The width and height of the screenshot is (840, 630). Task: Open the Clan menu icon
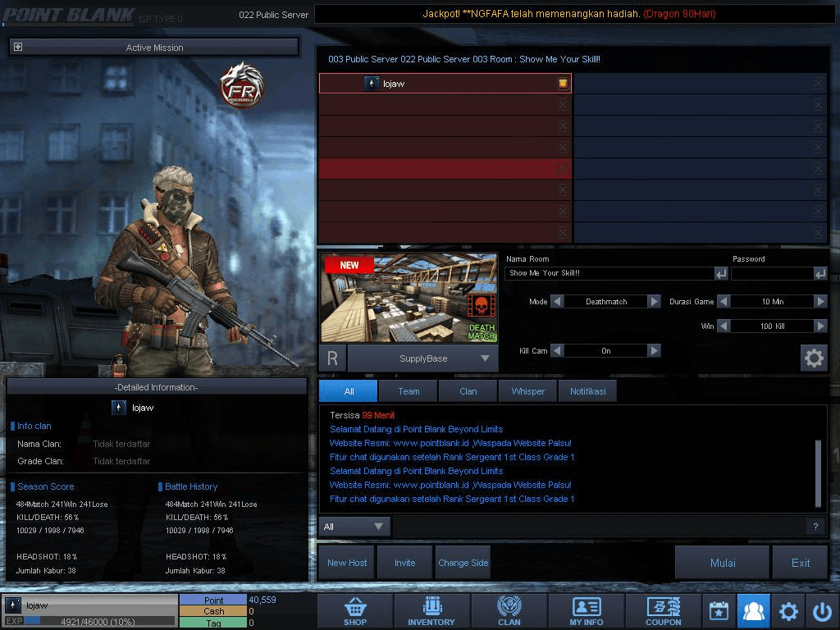pyautogui.click(x=509, y=611)
